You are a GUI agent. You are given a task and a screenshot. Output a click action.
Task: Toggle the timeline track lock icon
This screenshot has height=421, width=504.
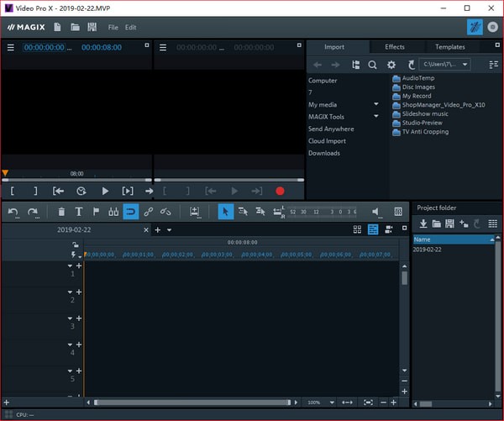pos(76,245)
